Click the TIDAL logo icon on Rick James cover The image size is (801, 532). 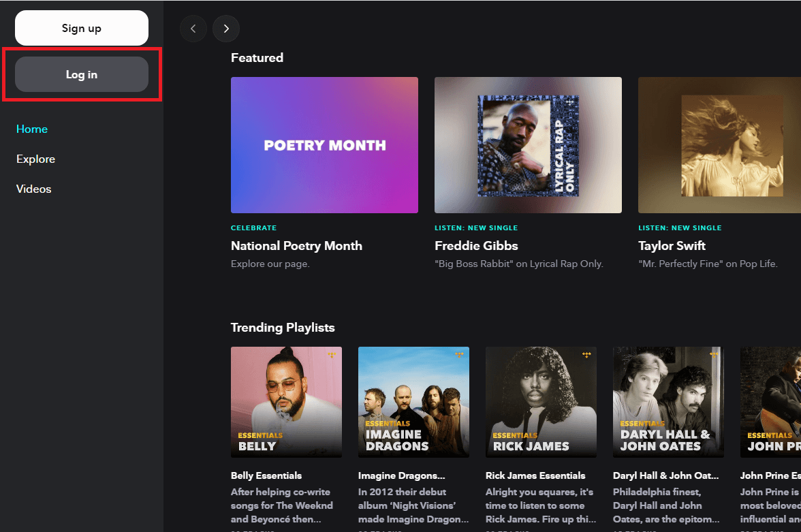coord(586,355)
